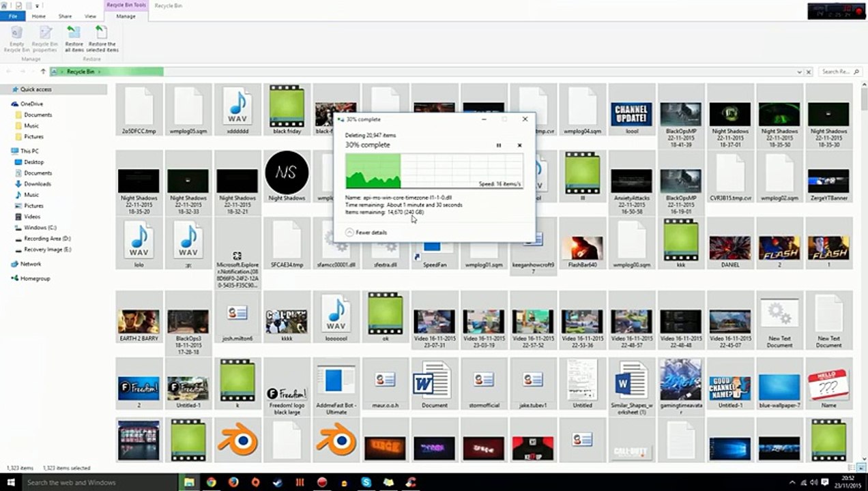Open Quick access in navigation pane

(x=35, y=89)
